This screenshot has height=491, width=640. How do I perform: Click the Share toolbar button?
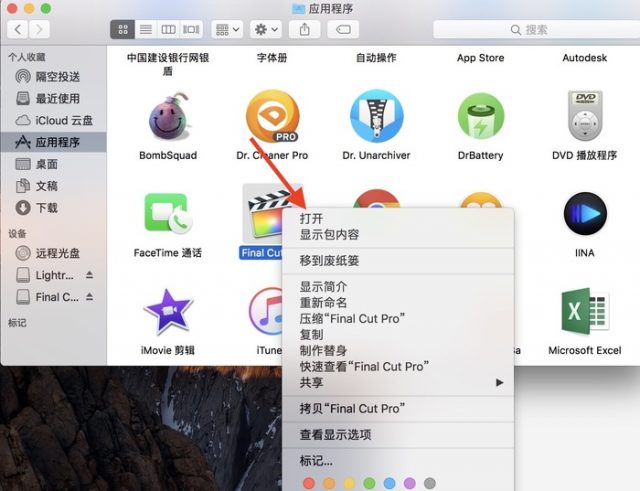304,29
